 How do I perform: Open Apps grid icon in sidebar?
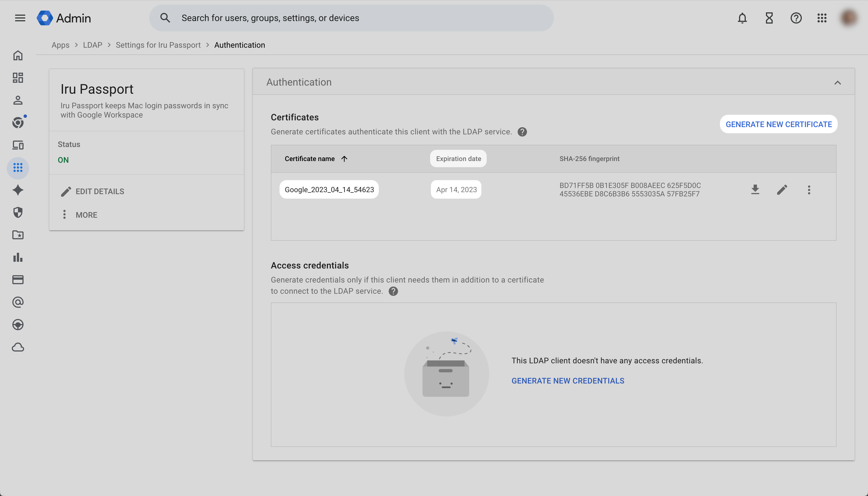tap(18, 167)
